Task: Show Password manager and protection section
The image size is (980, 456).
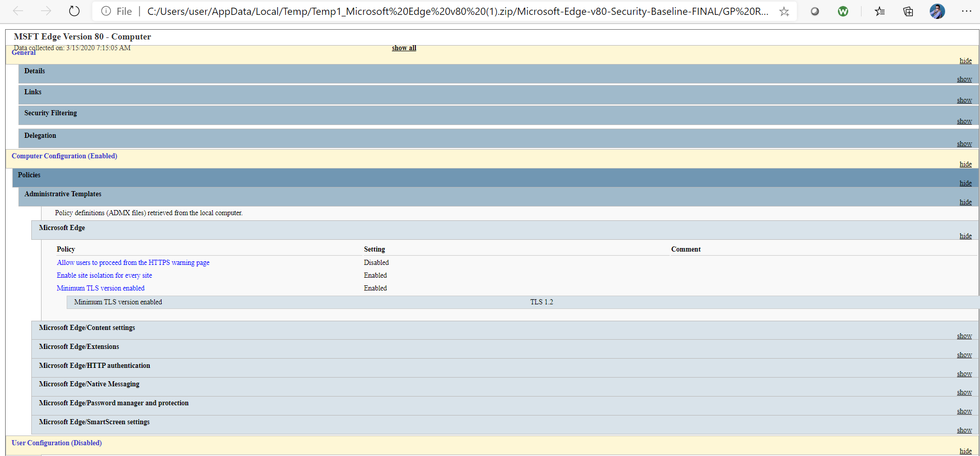Action: pyautogui.click(x=964, y=411)
